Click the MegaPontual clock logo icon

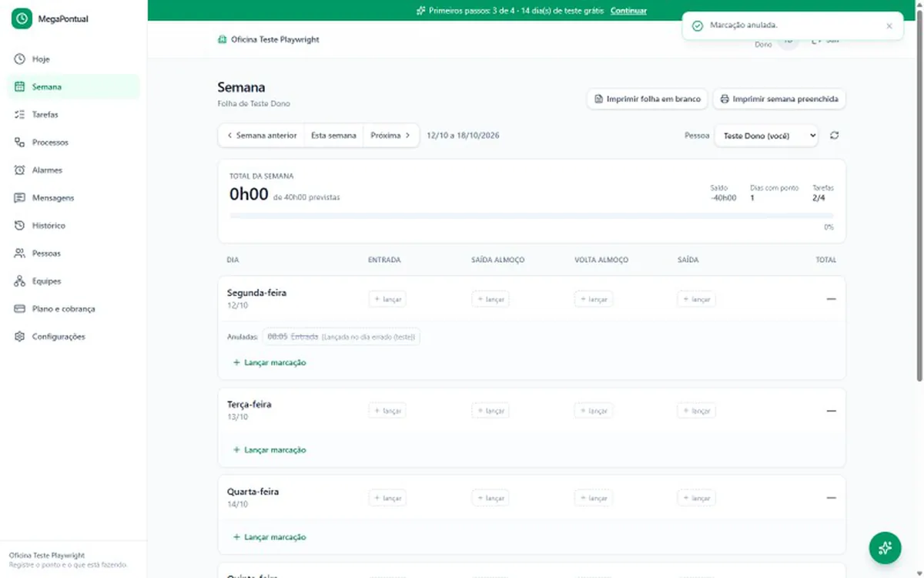coord(22,19)
